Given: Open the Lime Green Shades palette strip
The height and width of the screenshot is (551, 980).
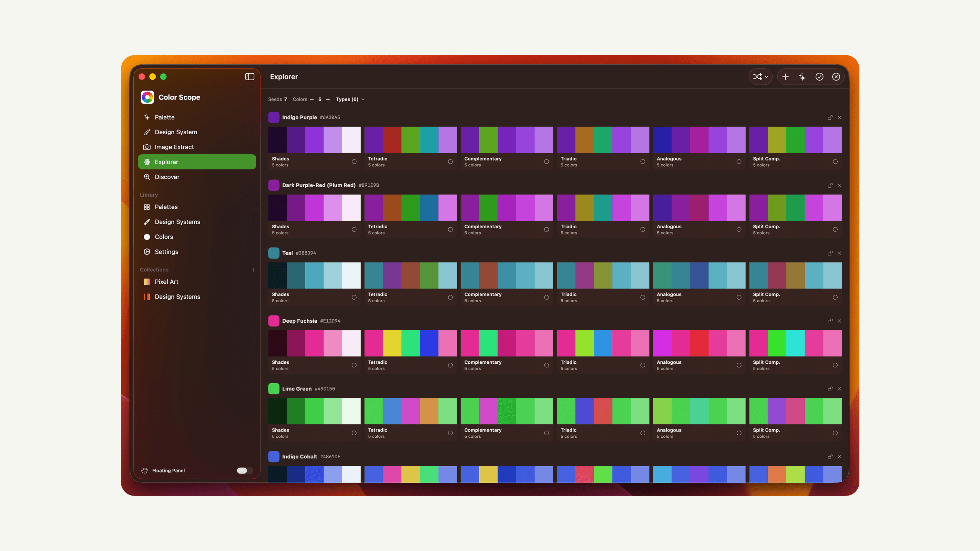Looking at the screenshot, I should pos(314,411).
